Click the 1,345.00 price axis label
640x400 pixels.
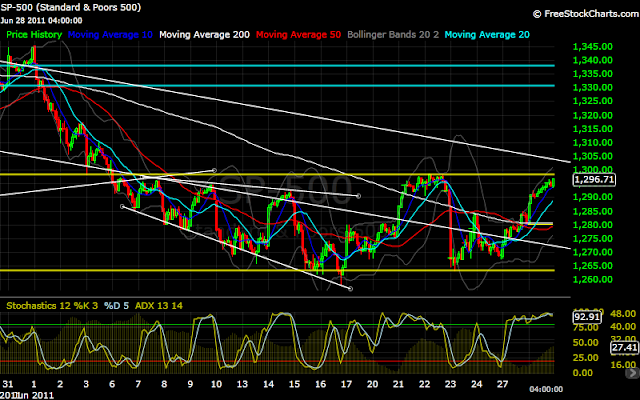coord(593,47)
